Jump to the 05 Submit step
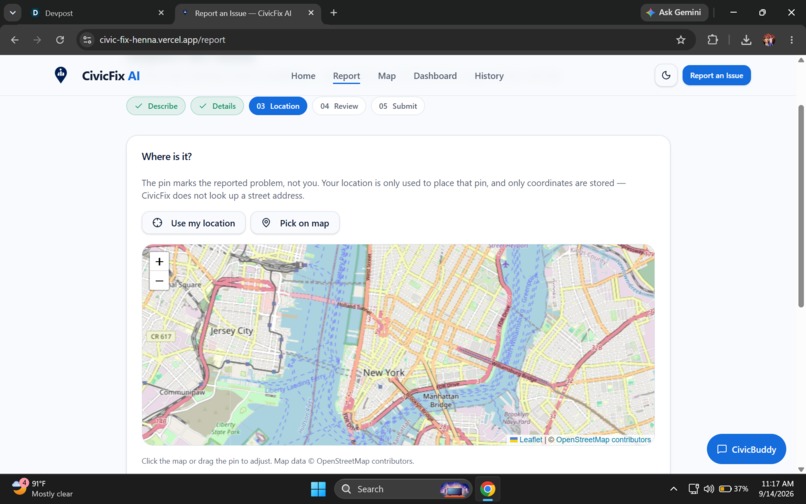This screenshot has width=806, height=504. tap(397, 106)
